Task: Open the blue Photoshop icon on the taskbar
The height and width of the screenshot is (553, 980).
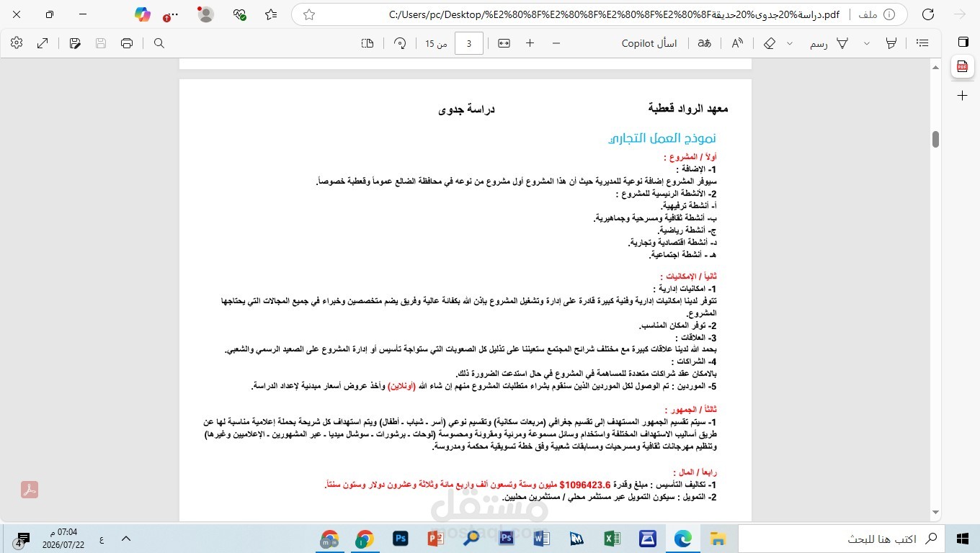Action: tap(401, 539)
